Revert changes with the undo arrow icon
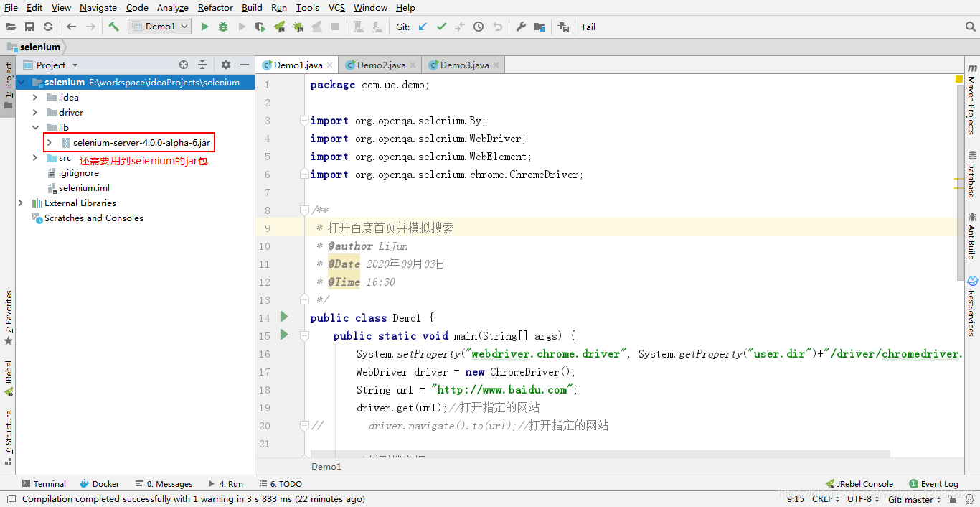The image size is (980, 507). [x=497, y=27]
